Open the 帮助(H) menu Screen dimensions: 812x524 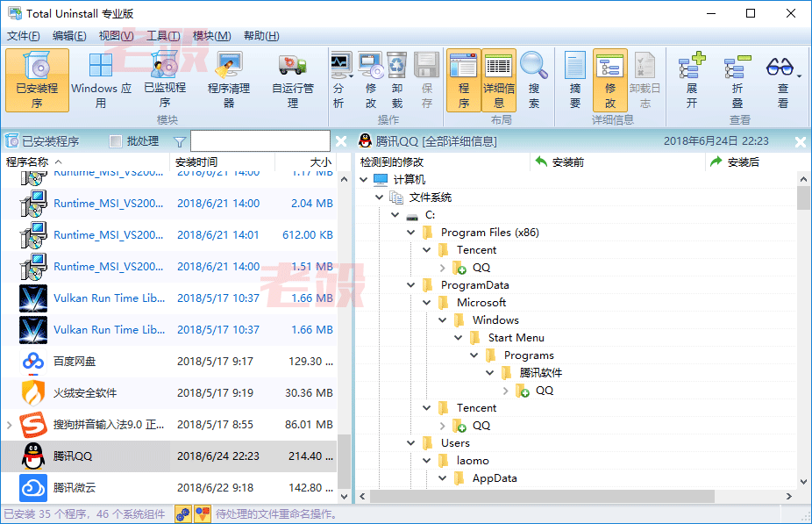[261, 36]
